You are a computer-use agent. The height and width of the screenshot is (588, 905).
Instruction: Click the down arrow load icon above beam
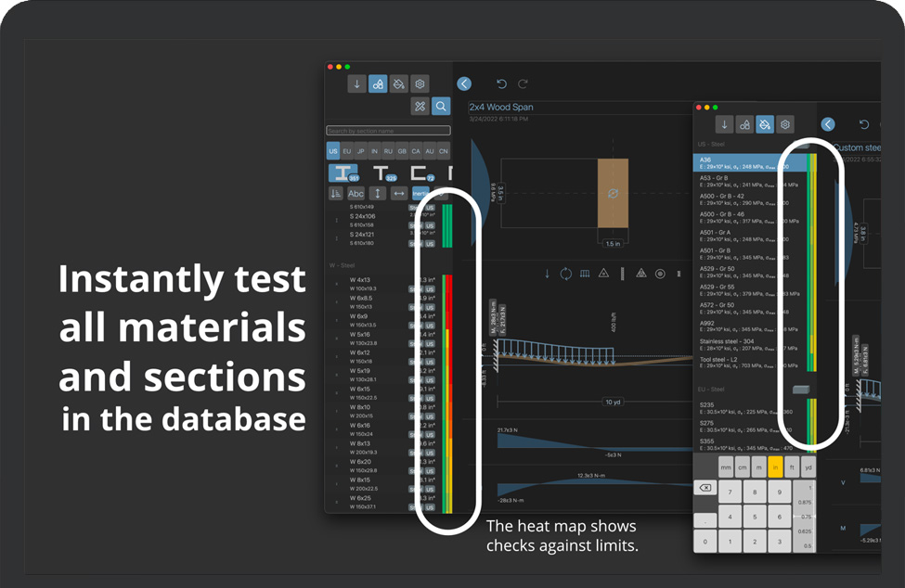[x=547, y=274]
